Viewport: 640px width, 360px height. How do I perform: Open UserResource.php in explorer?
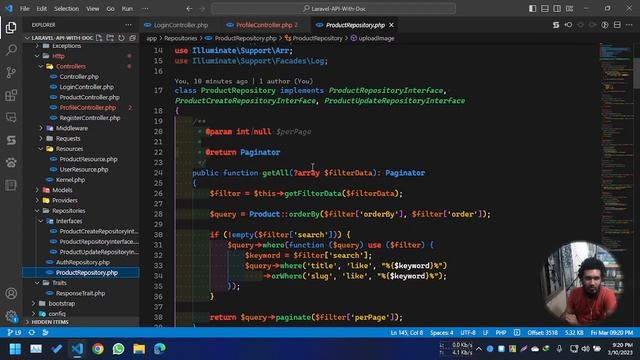[84, 169]
